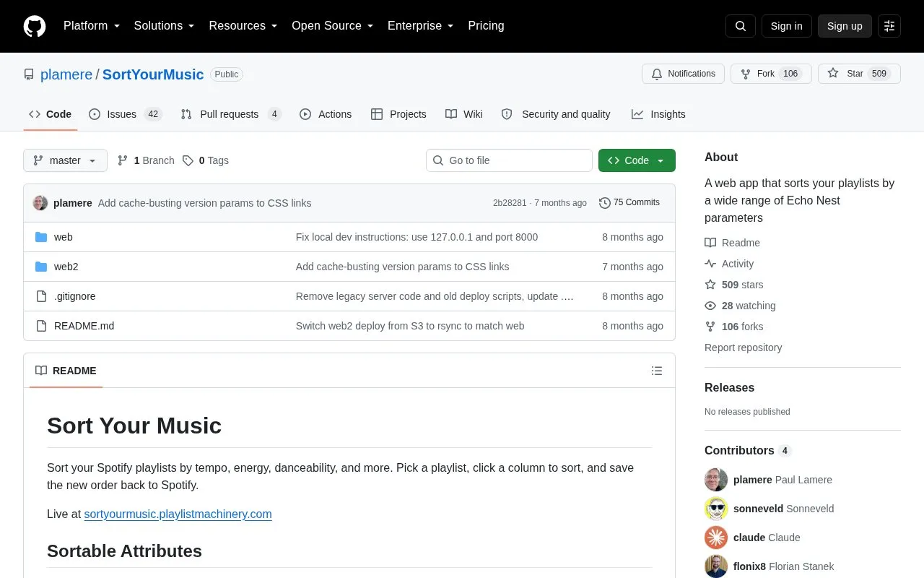
Task: Focus the Go to file field
Action: (509, 160)
